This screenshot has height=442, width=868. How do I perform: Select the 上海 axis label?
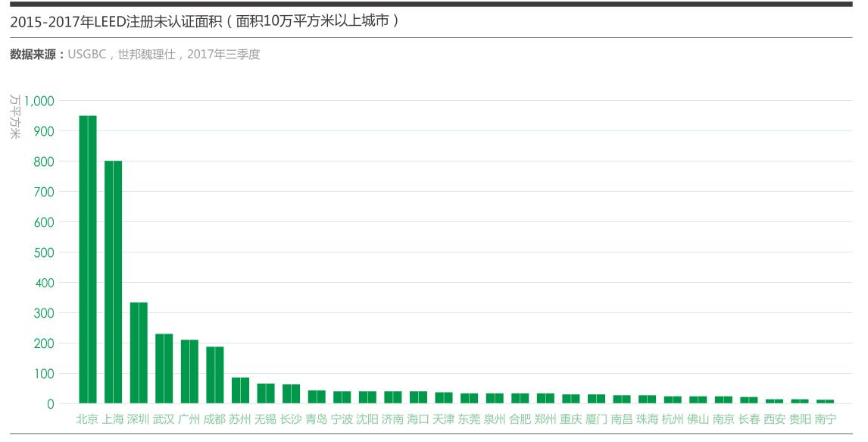113,419
